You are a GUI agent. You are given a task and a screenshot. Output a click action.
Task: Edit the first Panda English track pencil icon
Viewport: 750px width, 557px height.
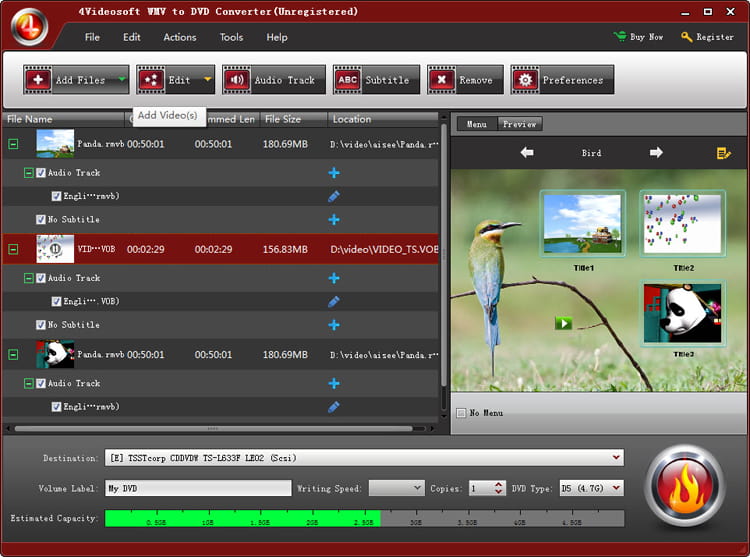pyautogui.click(x=334, y=196)
